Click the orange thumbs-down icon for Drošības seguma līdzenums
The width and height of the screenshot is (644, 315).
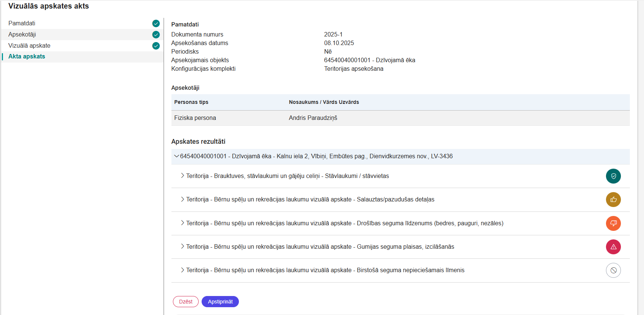coord(613,223)
